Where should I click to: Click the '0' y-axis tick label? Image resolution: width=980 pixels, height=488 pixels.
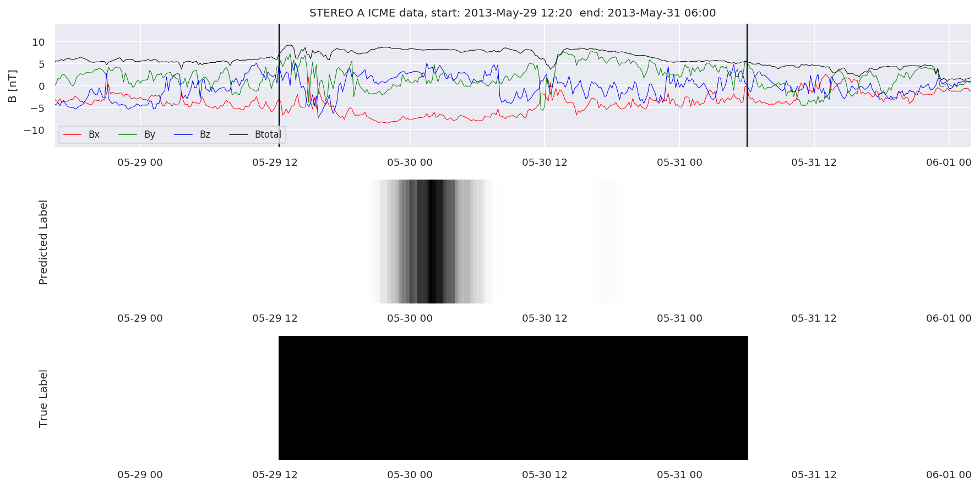click(42, 86)
